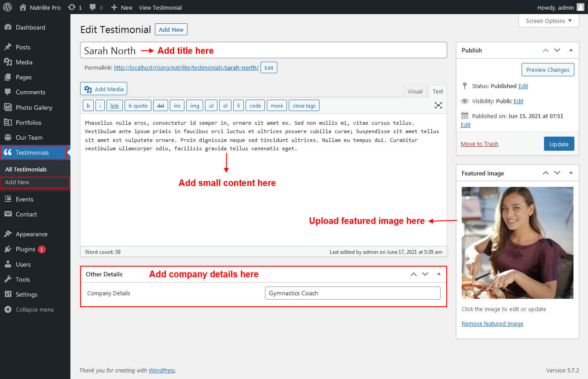The height and width of the screenshot is (379, 588).
Task: Click the featured image thumbnail
Action: tap(517, 243)
